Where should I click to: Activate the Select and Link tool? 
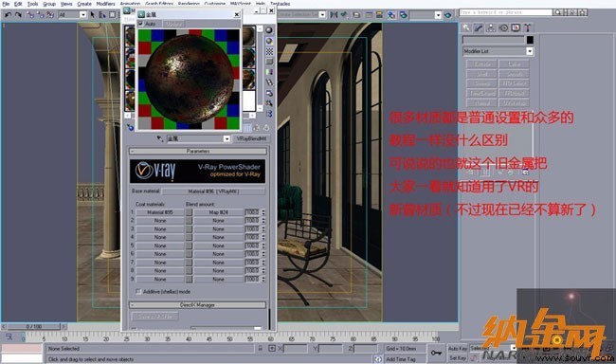pos(30,15)
